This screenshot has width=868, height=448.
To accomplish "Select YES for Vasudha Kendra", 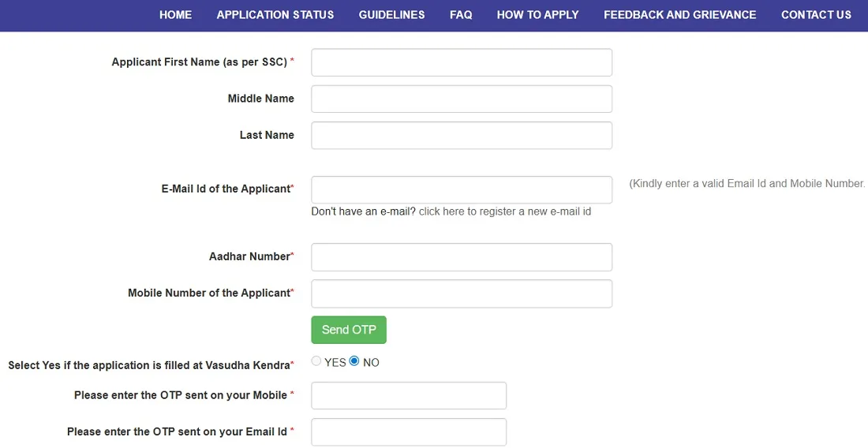I will (x=316, y=361).
